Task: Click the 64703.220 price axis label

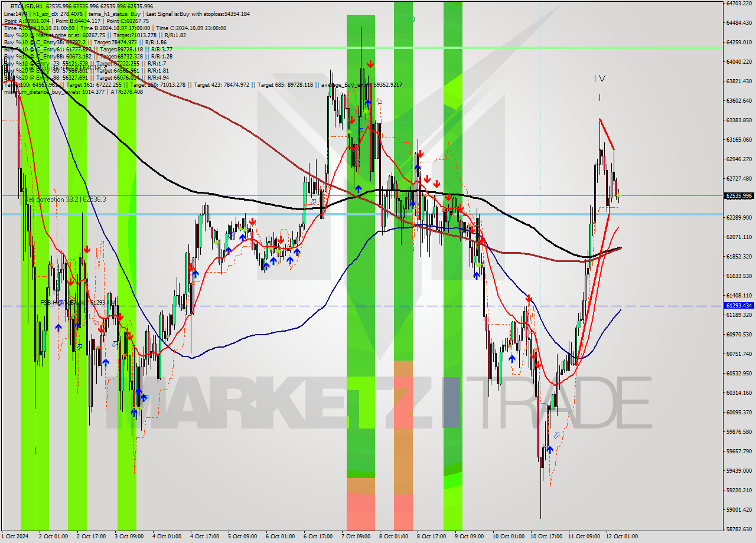Action: pyautogui.click(x=738, y=4)
